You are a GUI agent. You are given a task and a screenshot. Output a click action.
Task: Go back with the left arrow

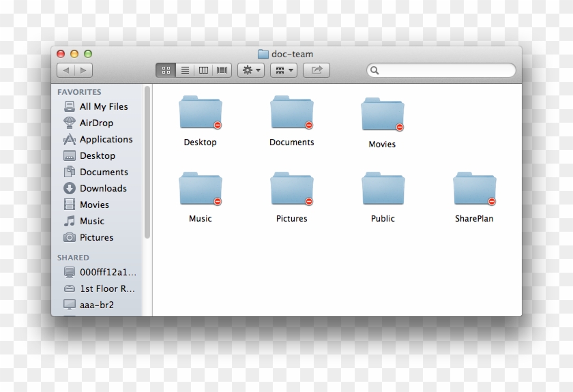[65, 70]
